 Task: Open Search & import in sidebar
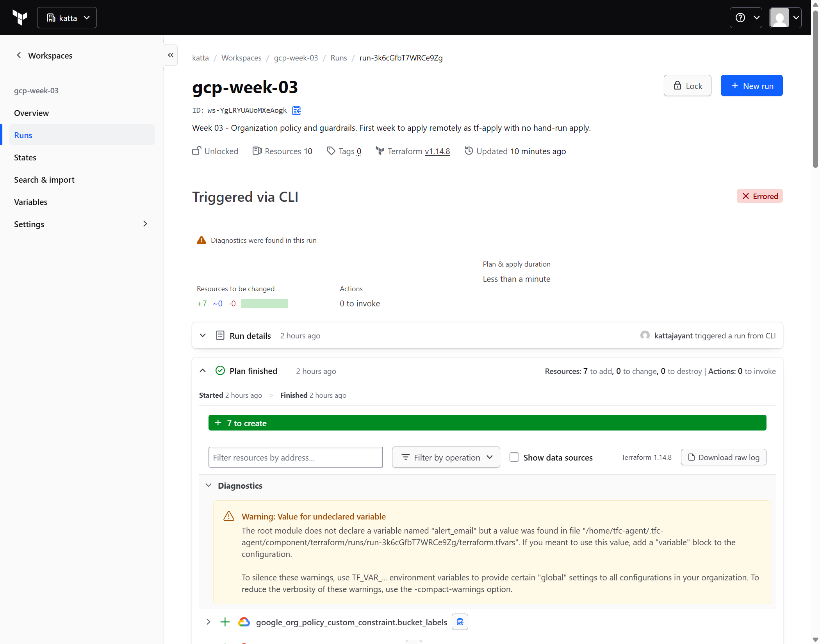pos(82,180)
